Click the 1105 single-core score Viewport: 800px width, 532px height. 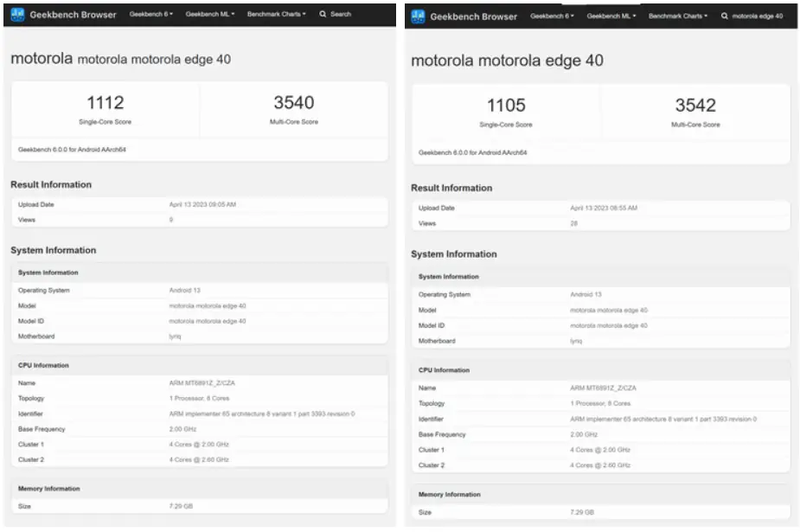(x=506, y=106)
